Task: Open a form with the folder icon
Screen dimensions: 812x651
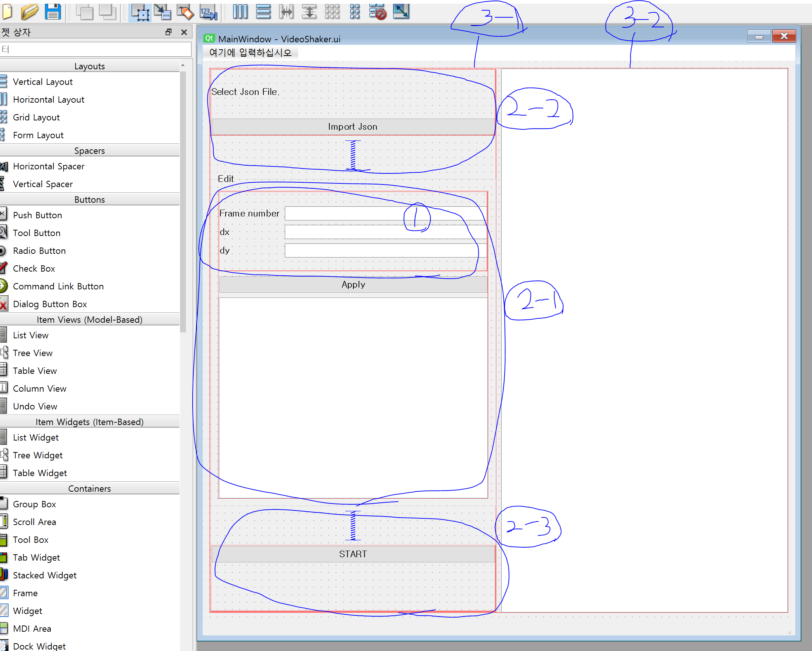Action: tap(29, 11)
